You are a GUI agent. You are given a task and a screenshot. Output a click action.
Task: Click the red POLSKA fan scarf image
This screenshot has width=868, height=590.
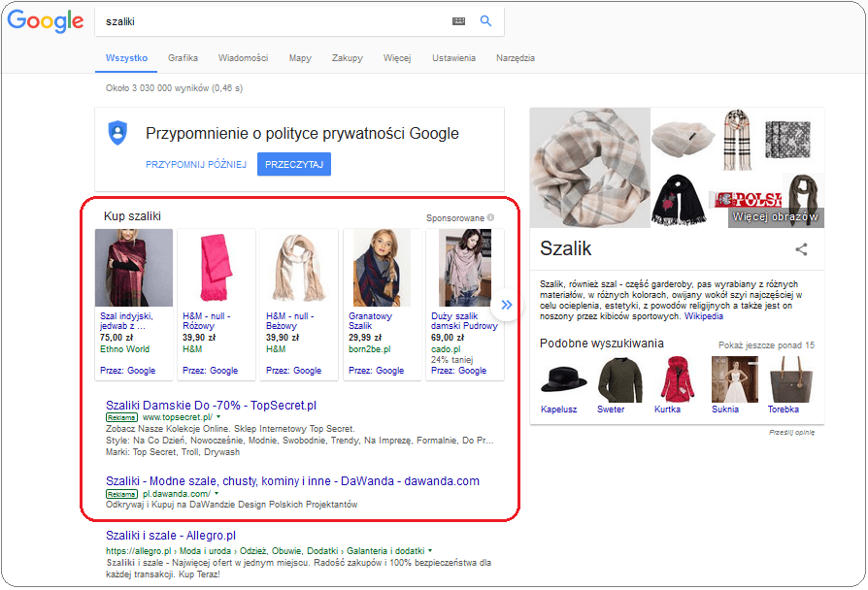pyautogui.click(x=745, y=200)
